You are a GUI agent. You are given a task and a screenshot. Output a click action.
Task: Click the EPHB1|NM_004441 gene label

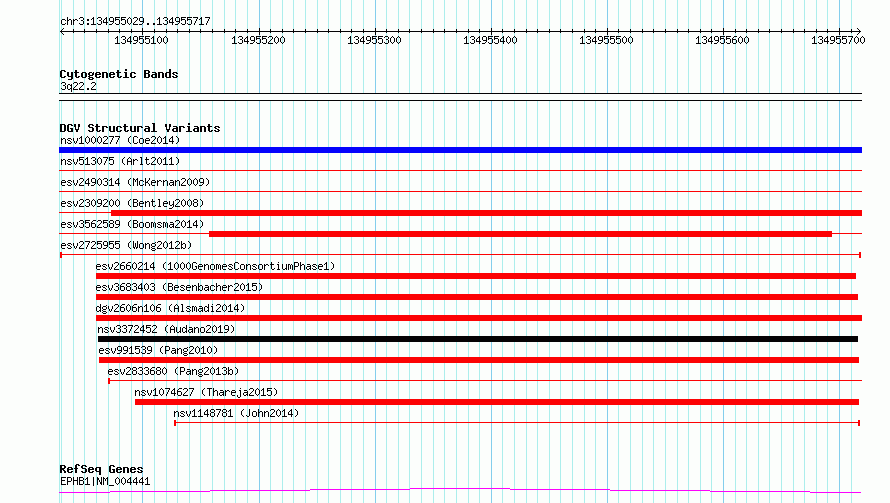(105, 481)
